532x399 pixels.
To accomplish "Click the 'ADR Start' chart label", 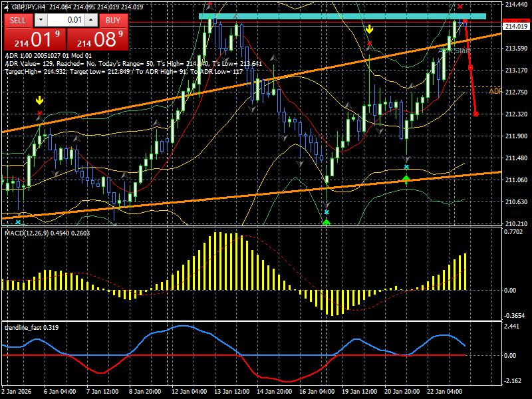I will point(454,51).
